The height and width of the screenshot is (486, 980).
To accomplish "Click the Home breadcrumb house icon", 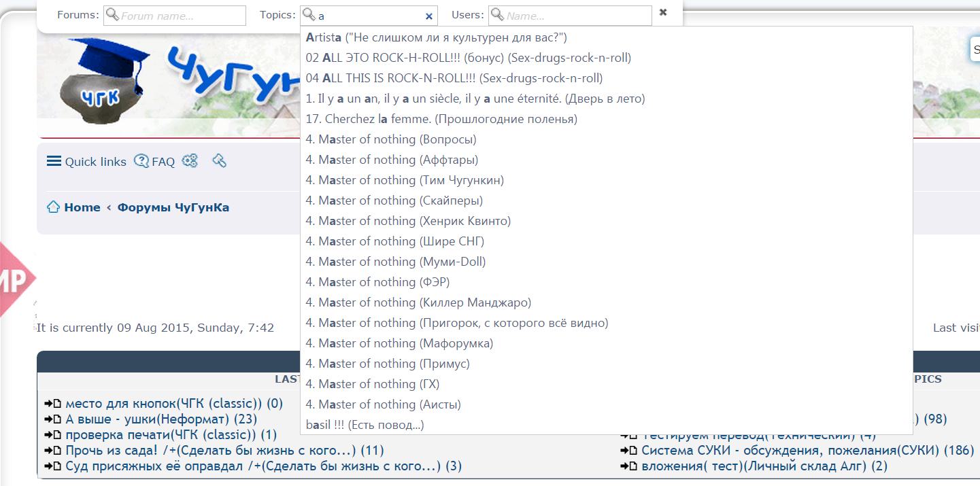I will point(53,207).
